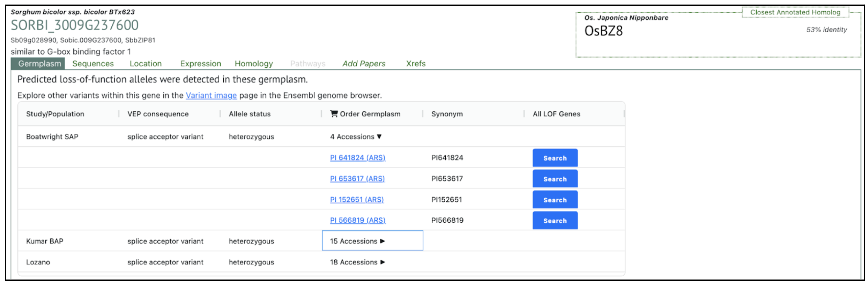Open the Variant image link

pos(211,96)
